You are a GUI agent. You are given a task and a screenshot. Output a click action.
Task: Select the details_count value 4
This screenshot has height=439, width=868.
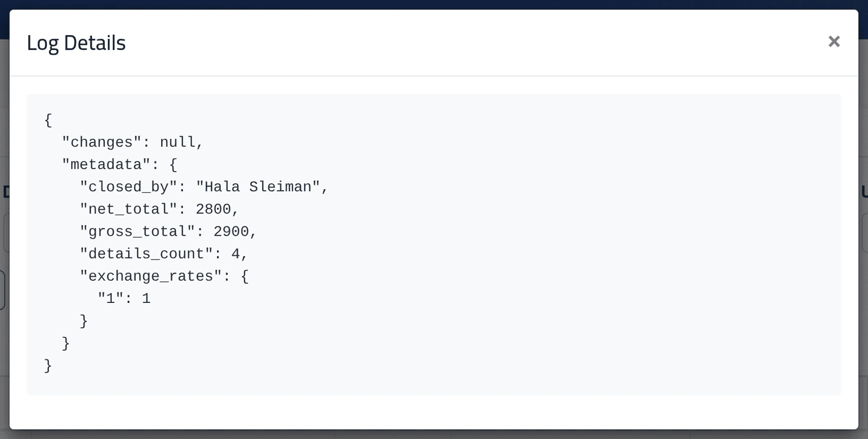click(x=235, y=254)
